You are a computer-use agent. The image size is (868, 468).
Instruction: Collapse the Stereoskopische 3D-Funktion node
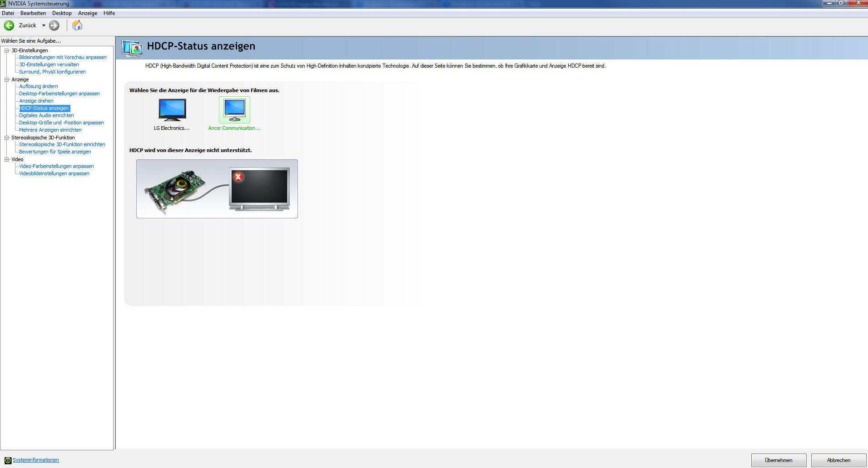coord(7,138)
